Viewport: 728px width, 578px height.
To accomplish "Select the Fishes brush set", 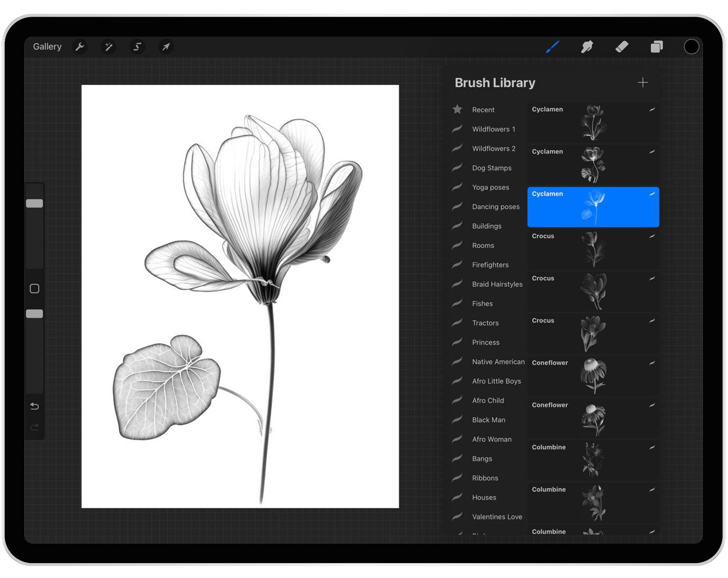I will click(x=488, y=303).
